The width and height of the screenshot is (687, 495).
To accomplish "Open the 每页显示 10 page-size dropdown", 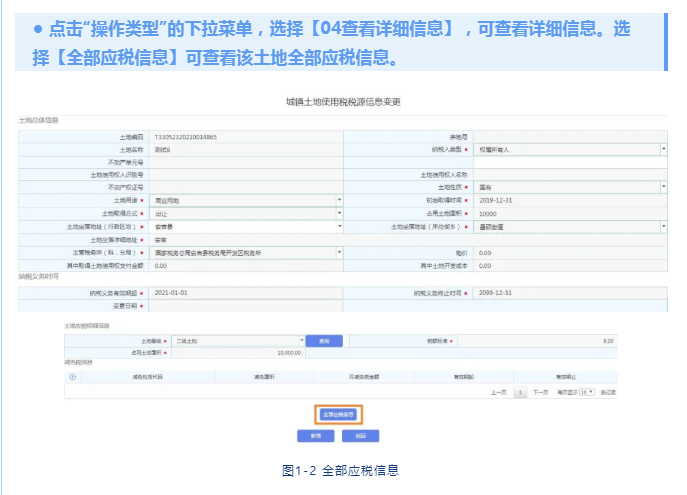I will 587,392.
